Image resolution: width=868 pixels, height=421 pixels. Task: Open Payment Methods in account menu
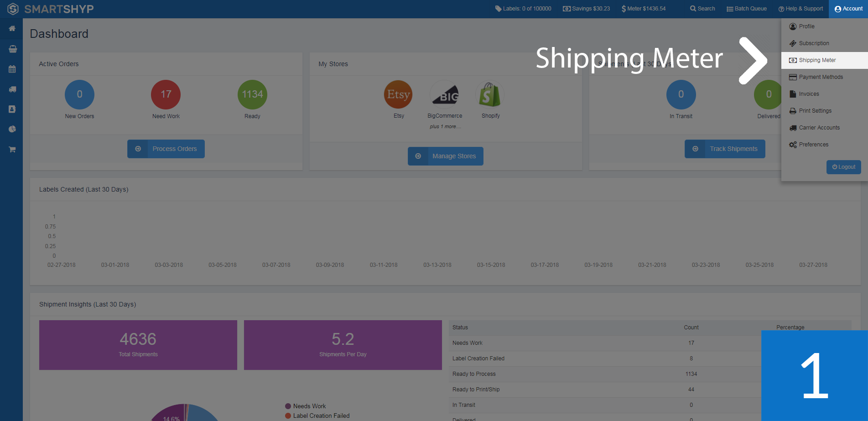(824, 77)
